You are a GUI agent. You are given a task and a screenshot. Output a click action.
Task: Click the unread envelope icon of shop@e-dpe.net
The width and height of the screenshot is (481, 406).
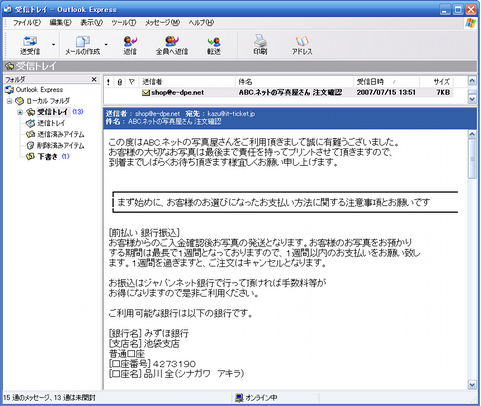pos(146,93)
